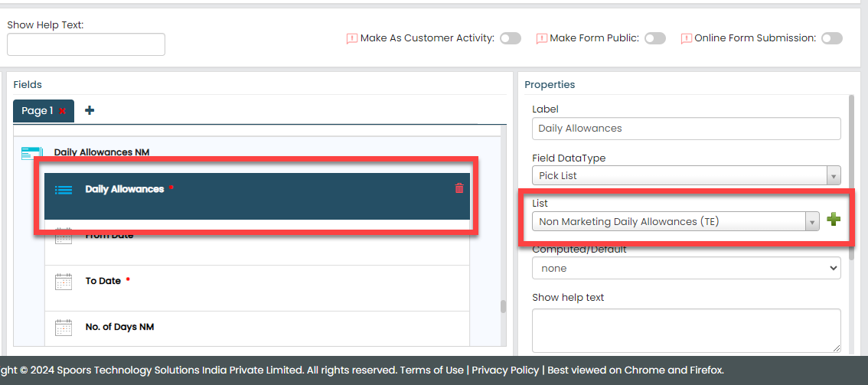Click the Daily Allowances NM section icon
The height and width of the screenshot is (385, 868).
(x=31, y=153)
